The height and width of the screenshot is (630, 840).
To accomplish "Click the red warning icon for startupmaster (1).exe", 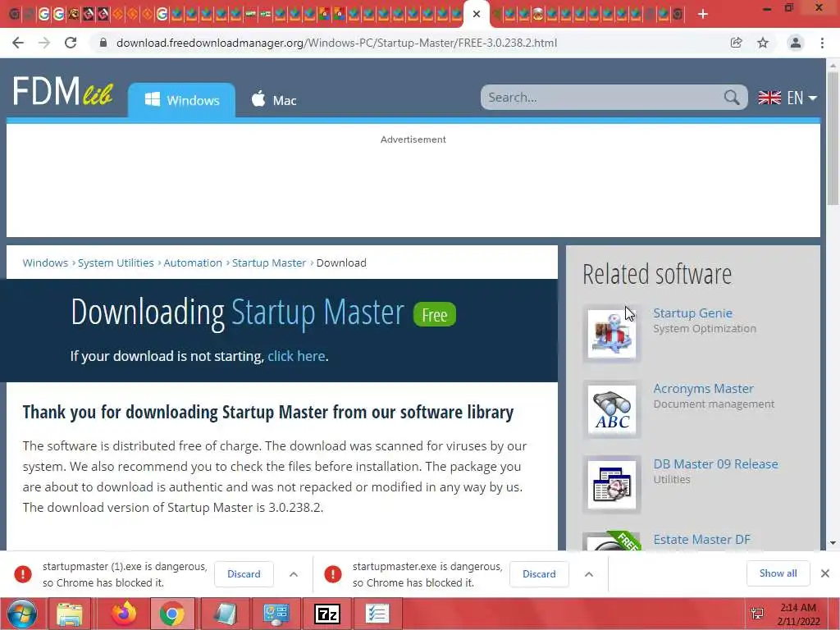I will [23, 573].
